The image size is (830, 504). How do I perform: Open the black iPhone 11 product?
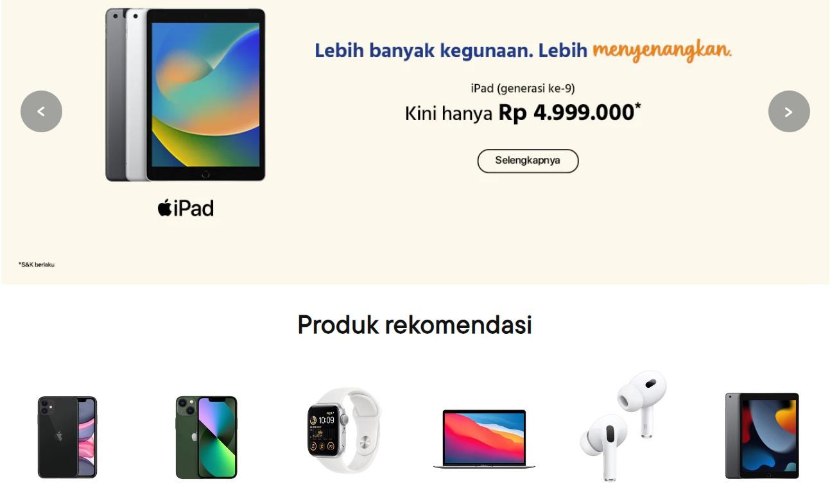tap(67, 437)
